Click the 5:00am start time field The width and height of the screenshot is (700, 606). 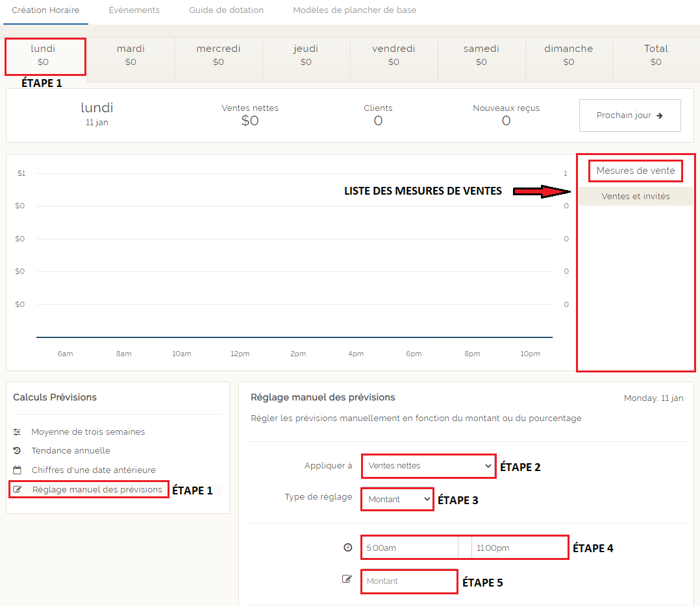409,548
